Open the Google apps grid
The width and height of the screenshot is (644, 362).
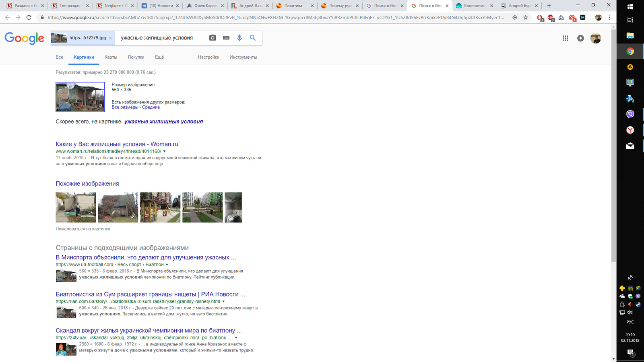pos(566,38)
